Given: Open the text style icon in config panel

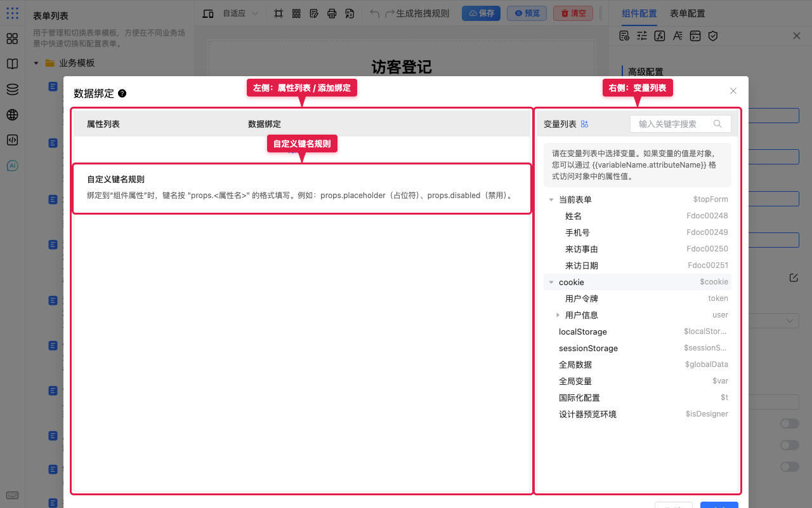Looking at the screenshot, I should 678,36.
